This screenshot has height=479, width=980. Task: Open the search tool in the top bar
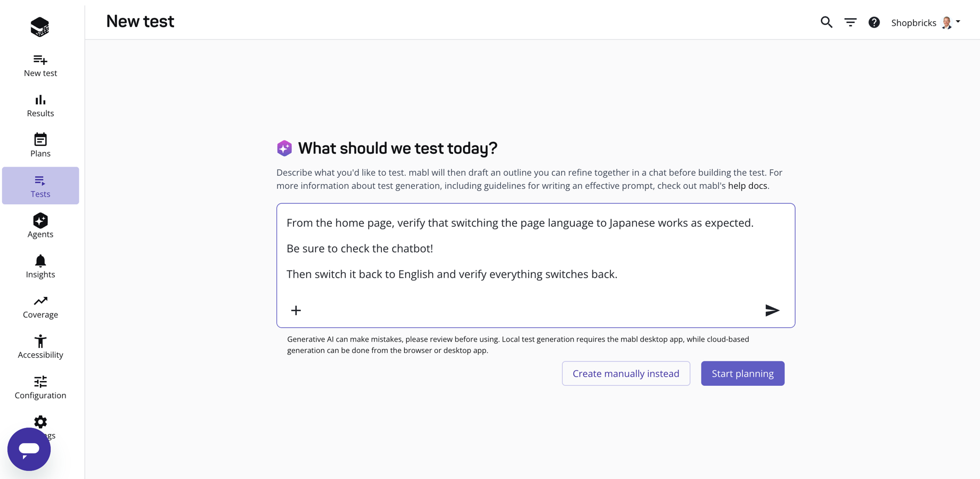[x=826, y=22]
